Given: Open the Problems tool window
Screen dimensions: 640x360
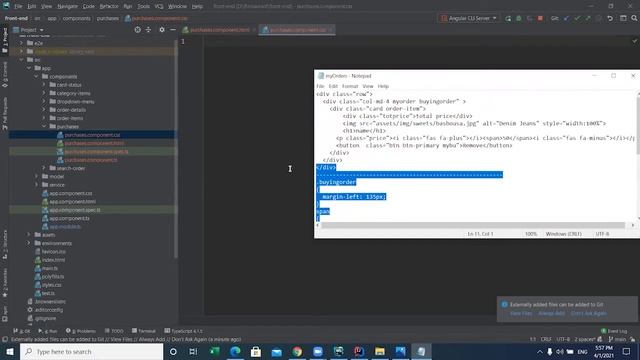Looking at the screenshot, I should point(81,331).
